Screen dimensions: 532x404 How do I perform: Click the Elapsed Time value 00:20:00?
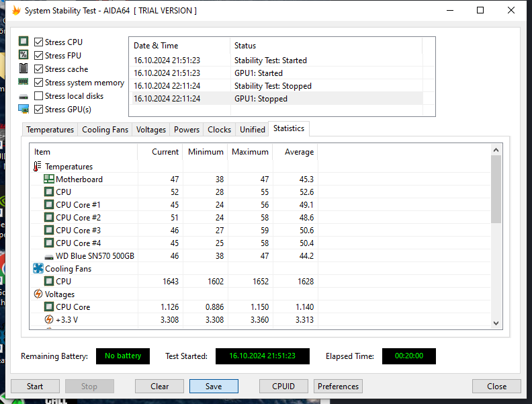pyautogui.click(x=409, y=356)
